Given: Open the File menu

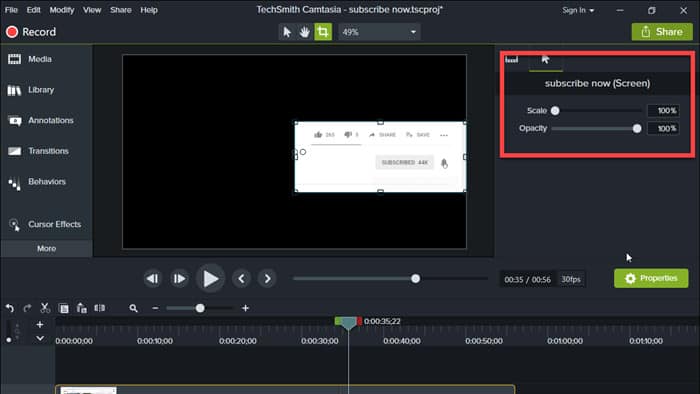Looking at the screenshot, I should coord(11,10).
